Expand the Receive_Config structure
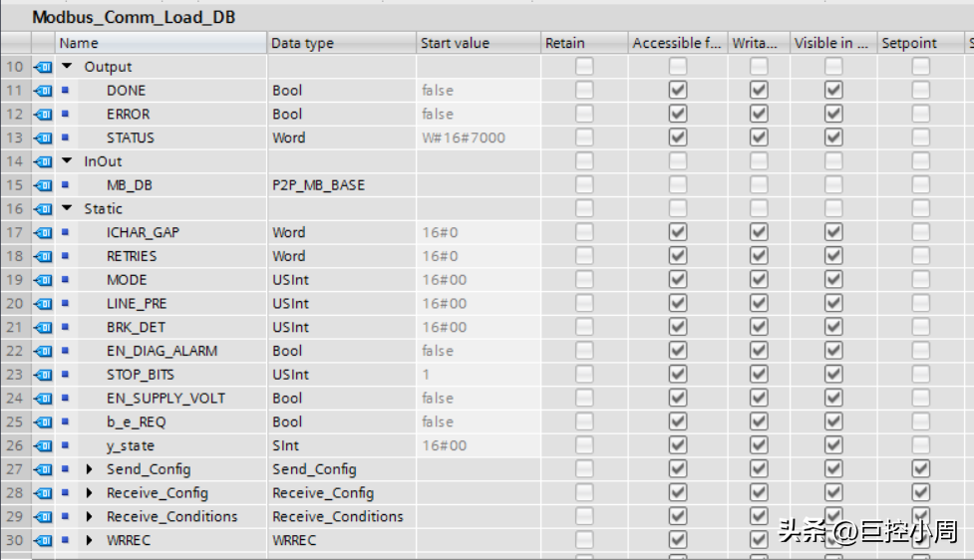 click(x=90, y=493)
